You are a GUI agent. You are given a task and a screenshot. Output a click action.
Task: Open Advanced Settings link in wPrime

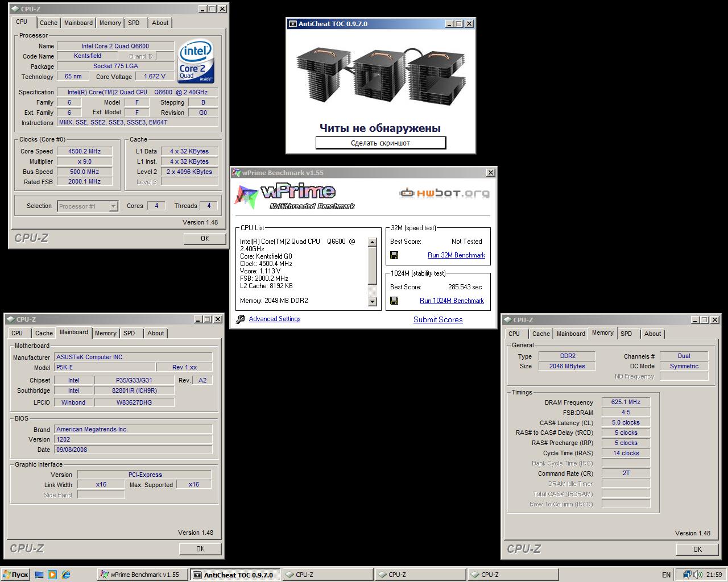coord(275,319)
